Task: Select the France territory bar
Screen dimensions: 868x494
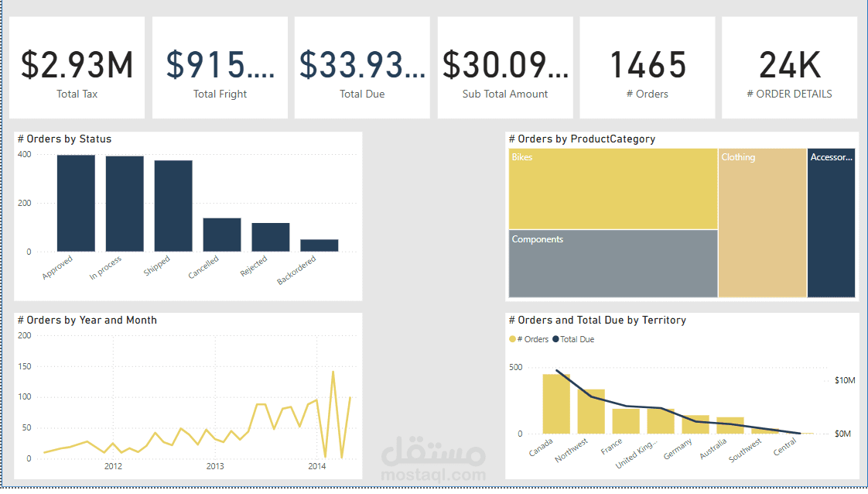Action: coord(626,421)
